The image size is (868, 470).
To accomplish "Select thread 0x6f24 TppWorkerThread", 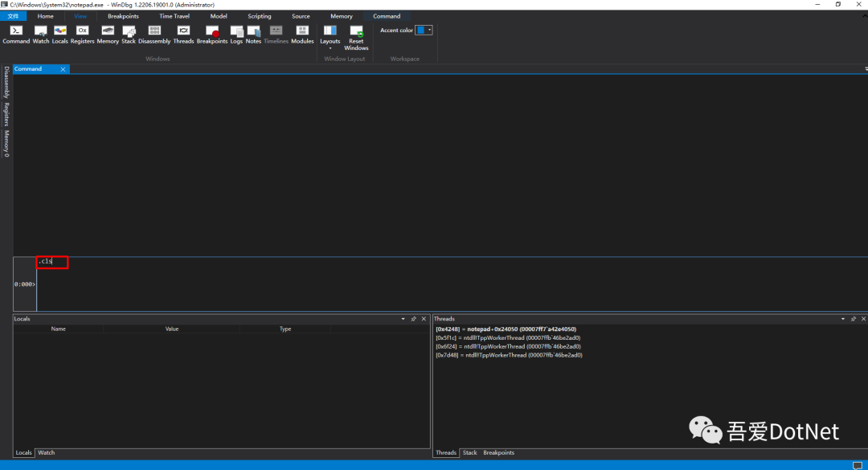I will pyautogui.click(x=508, y=346).
